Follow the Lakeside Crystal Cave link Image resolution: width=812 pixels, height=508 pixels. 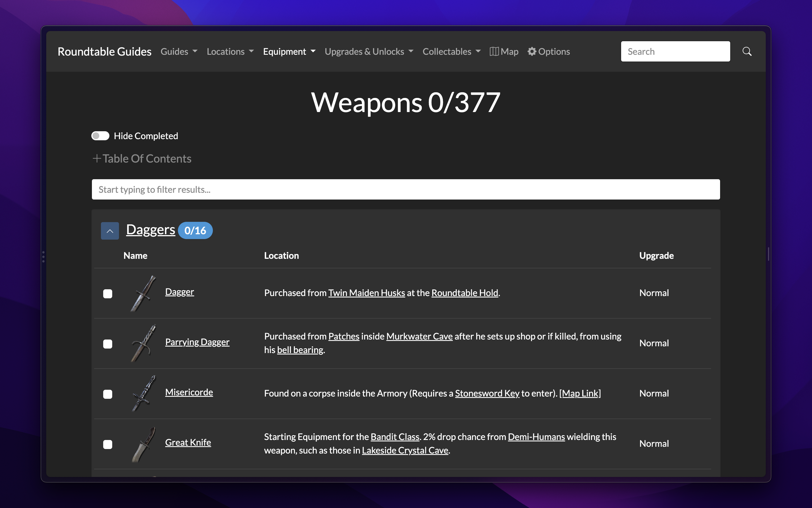click(x=405, y=450)
